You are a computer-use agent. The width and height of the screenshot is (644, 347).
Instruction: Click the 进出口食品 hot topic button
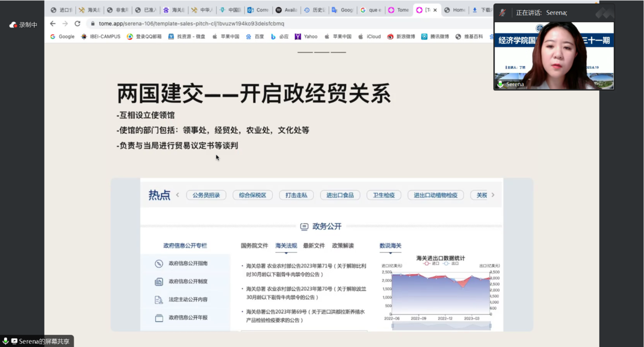click(340, 195)
